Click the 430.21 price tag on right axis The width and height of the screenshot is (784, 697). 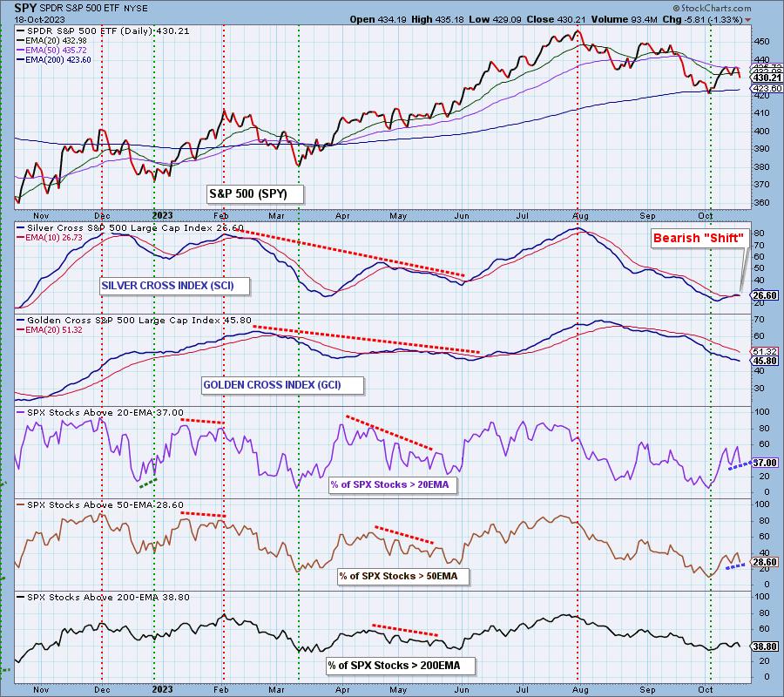pos(767,78)
